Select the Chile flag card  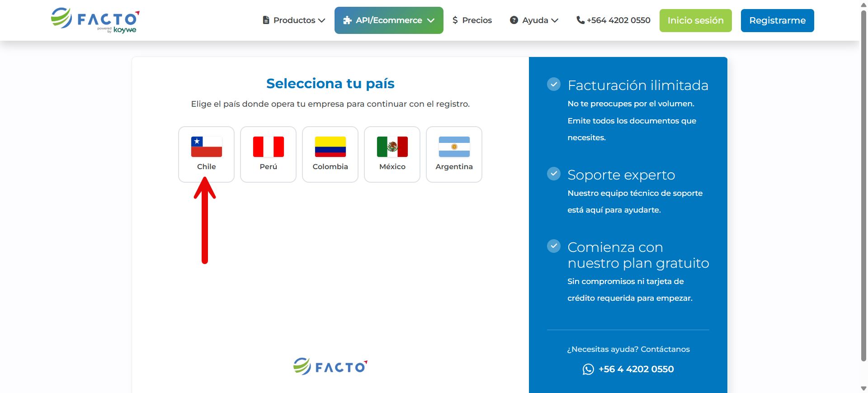(206, 154)
